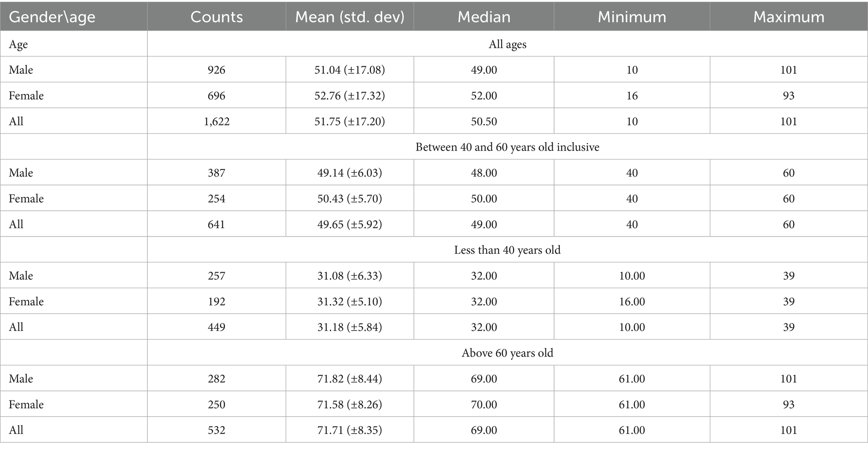The height and width of the screenshot is (450, 868).
Task: Click the Minimum column header
Action: (x=632, y=17)
